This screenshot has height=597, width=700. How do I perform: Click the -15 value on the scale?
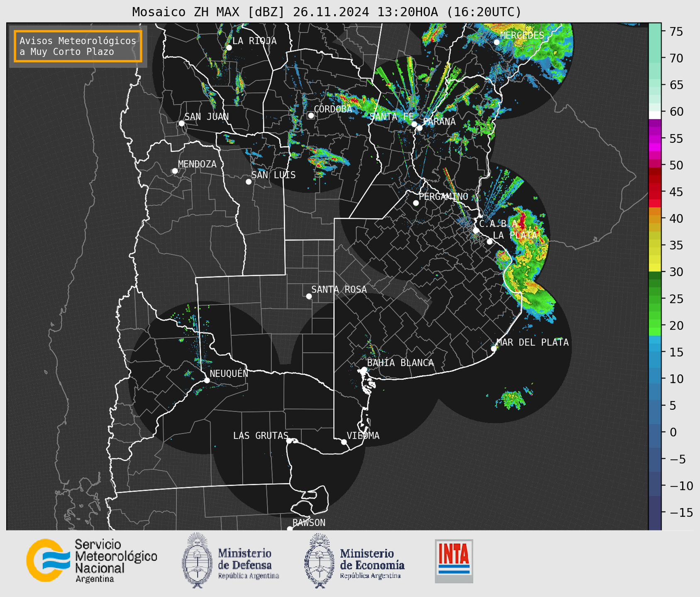pyautogui.click(x=681, y=512)
